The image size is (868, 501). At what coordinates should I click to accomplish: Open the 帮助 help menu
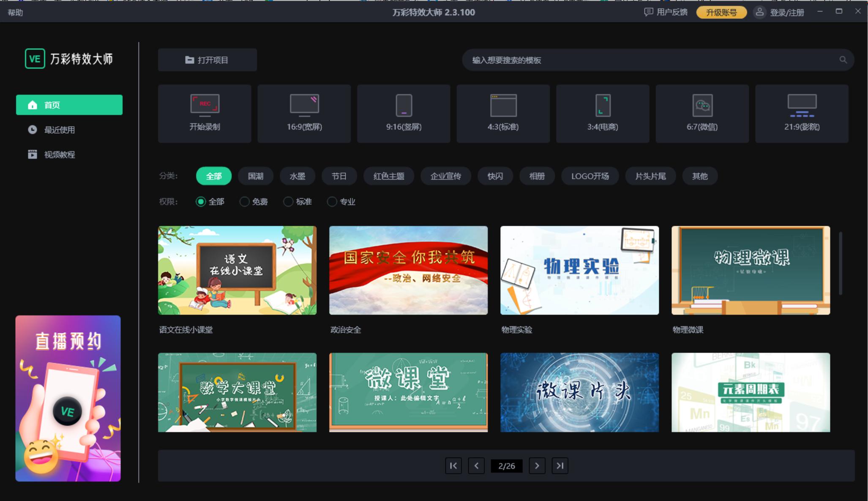pyautogui.click(x=14, y=12)
